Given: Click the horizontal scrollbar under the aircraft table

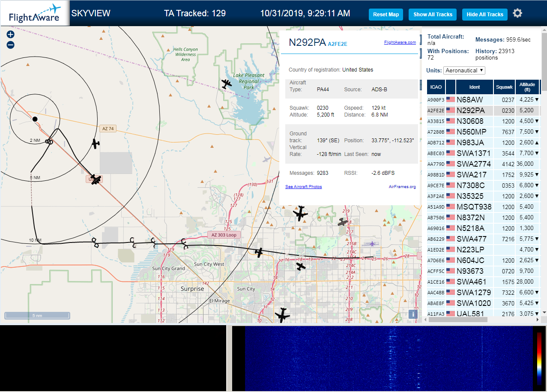Looking at the screenshot, I should [x=457, y=320].
